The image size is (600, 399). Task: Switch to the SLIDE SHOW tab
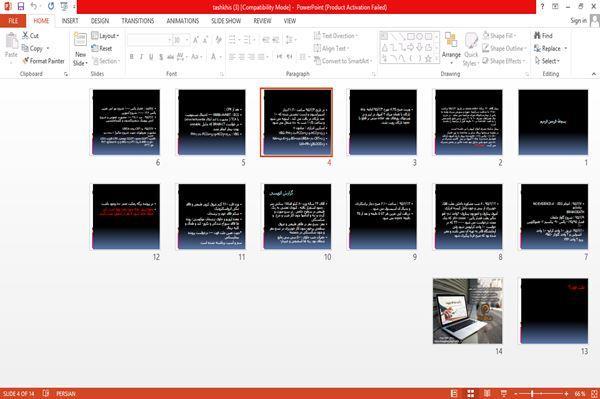(x=226, y=21)
